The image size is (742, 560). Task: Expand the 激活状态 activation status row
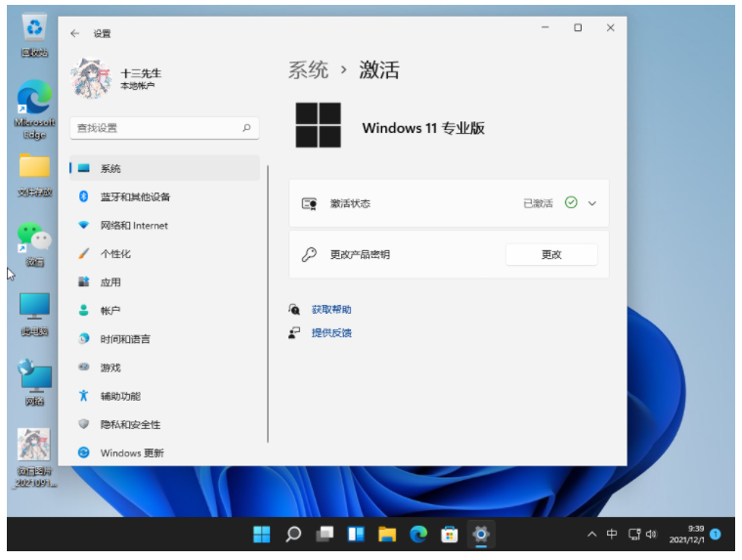coord(591,203)
